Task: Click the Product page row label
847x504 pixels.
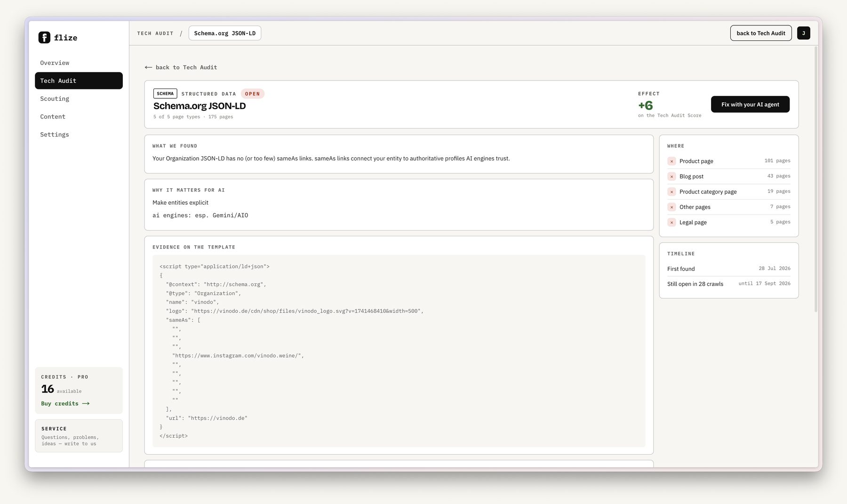Action: [696, 161]
